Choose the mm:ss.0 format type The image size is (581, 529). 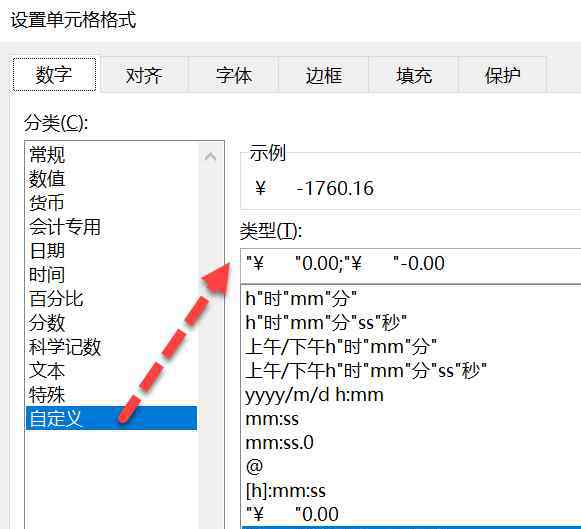tap(279, 442)
